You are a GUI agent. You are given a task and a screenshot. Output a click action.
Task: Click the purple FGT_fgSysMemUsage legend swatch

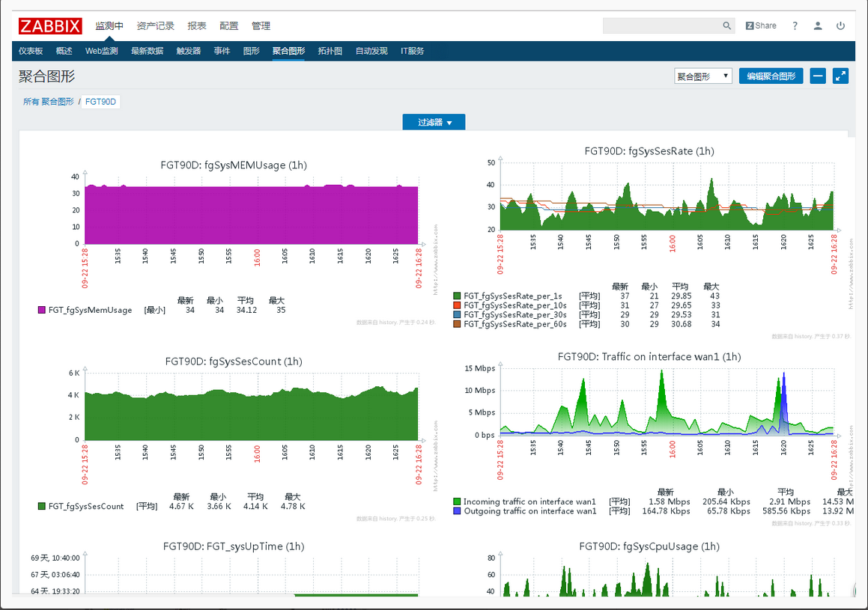click(42, 310)
